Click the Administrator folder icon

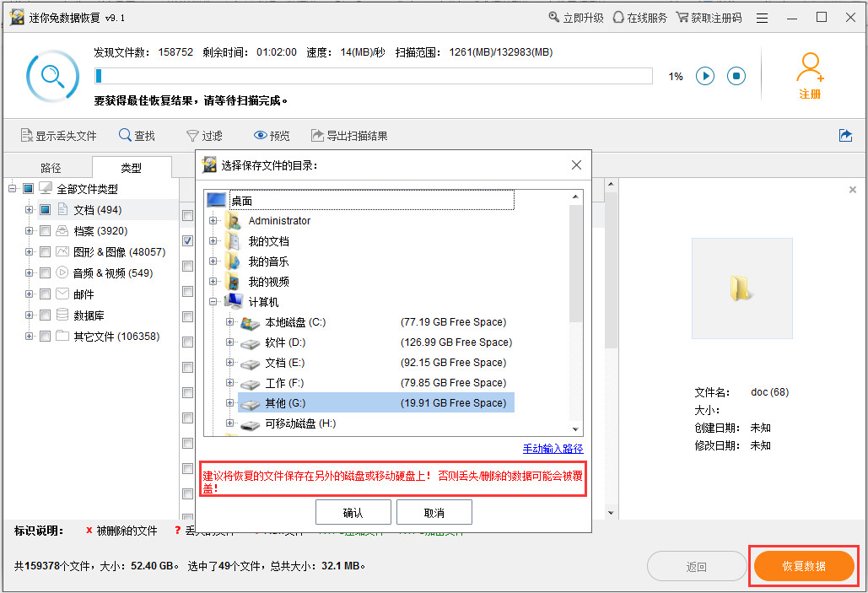[x=233, y=221]
